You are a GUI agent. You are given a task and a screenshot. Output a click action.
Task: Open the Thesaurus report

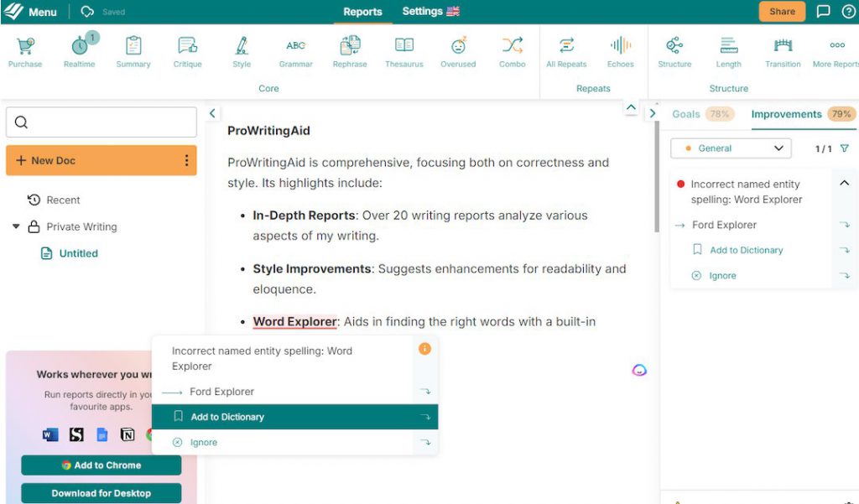click(x=403, y=51)
